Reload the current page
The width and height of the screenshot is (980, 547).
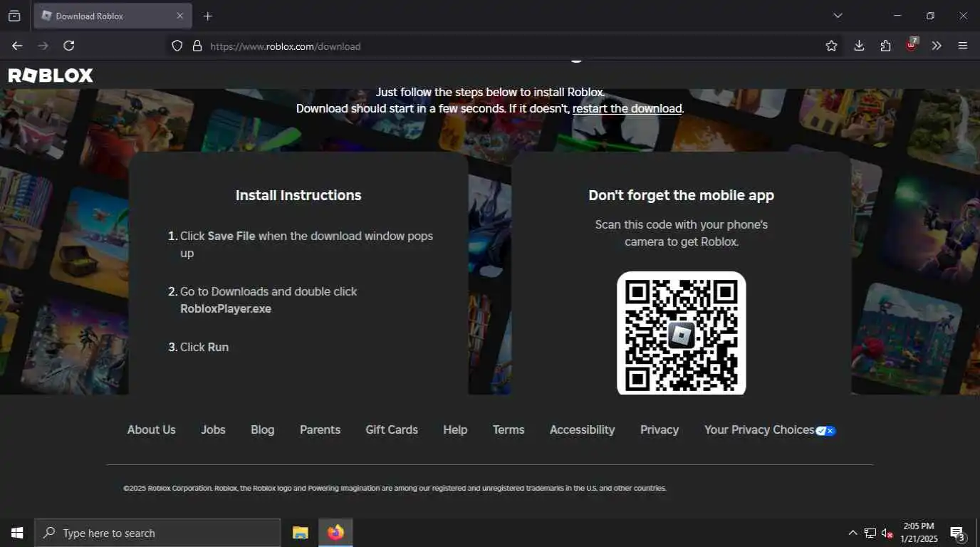click(x=69, y=46)
